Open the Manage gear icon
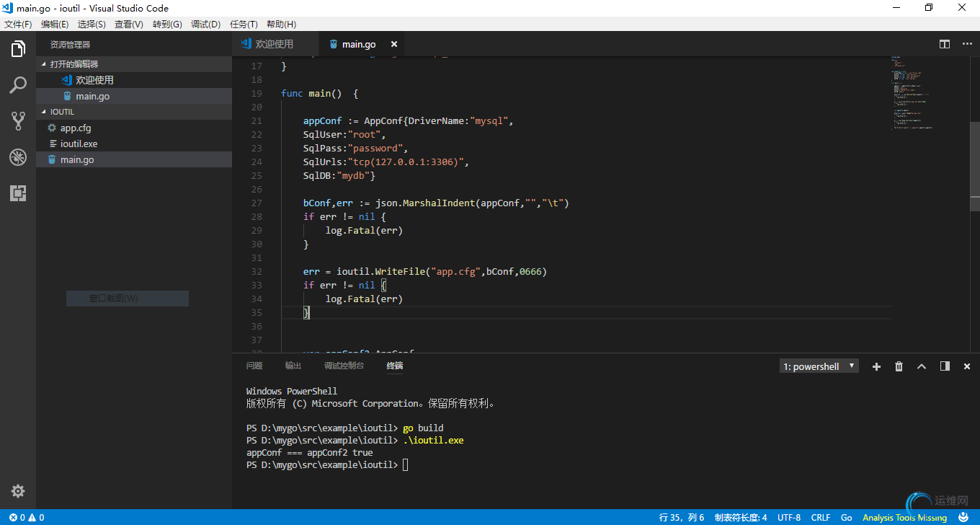The image size is (980, 525). [x=18, y=491]
